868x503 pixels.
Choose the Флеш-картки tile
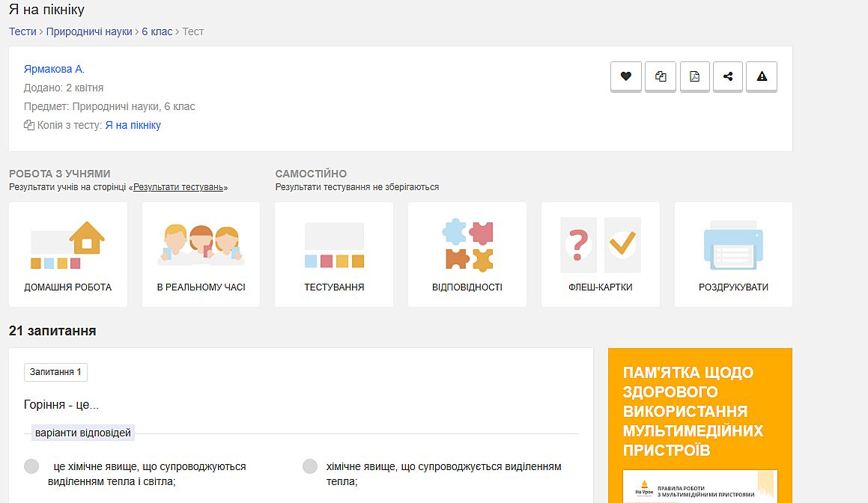600,254
